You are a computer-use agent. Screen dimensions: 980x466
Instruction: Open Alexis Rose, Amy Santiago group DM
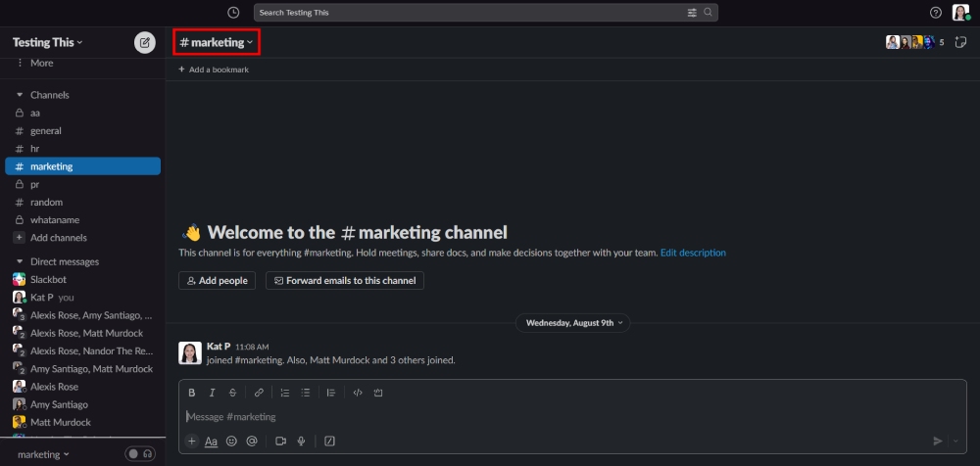pos(82,315)
